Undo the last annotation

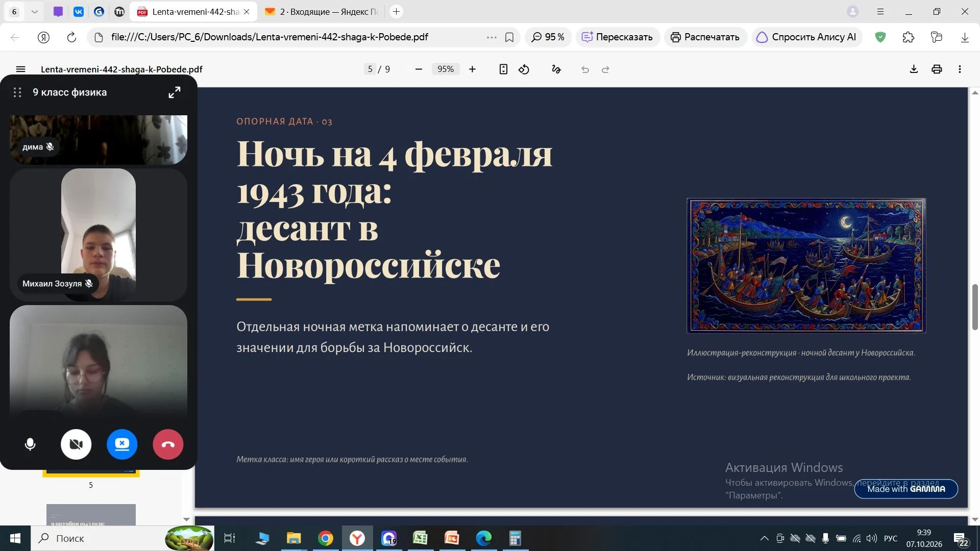[585, 69]
